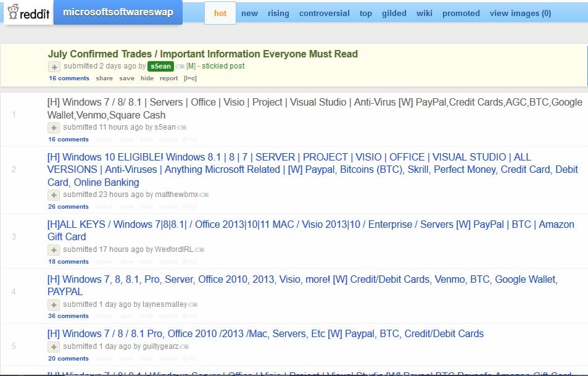The image size is (588, 376).
Task: Open moderator s5ean's green username badge
Action: click(x=160, y=66)
